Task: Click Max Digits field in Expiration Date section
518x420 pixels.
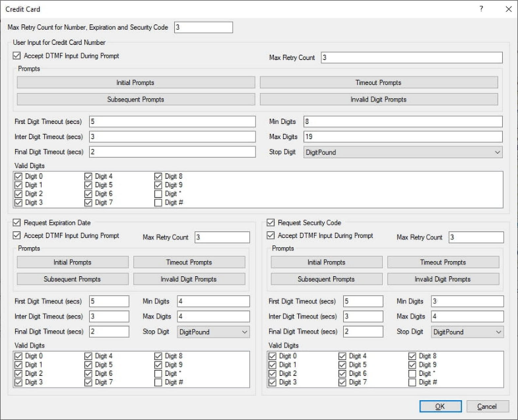Action: pos(213,316)
